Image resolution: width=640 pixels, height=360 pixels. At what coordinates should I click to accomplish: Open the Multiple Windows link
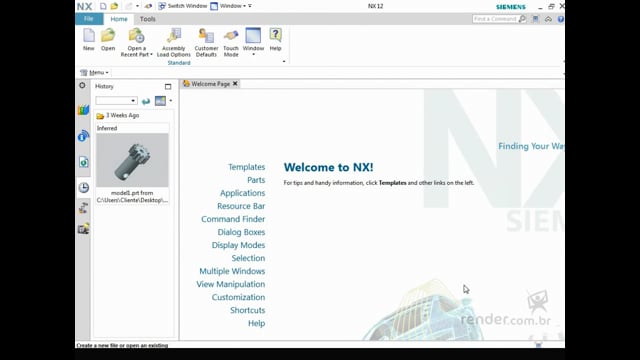pos(232,271)
